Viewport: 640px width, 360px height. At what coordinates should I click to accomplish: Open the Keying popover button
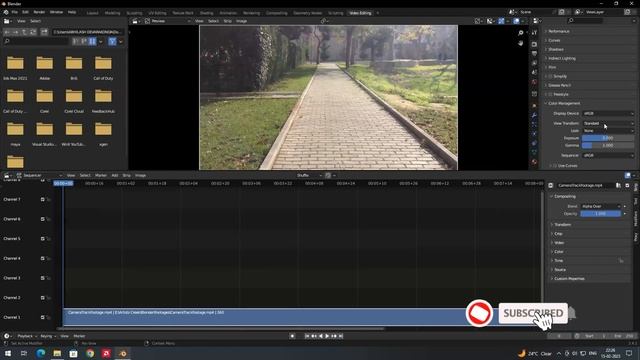point(48,336)
